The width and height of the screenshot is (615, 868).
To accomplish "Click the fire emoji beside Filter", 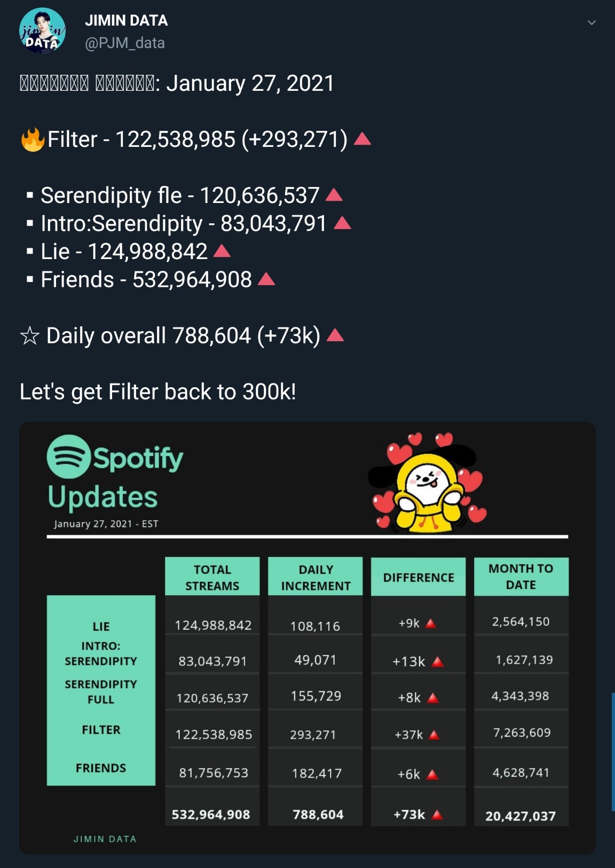I will (32, 139).
